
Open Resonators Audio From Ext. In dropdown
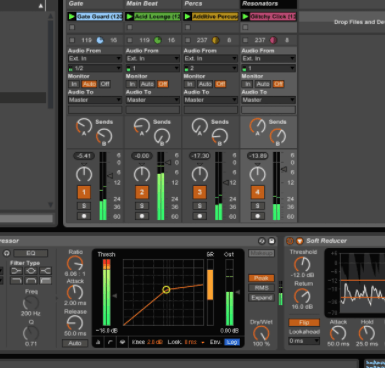[268, 58]
